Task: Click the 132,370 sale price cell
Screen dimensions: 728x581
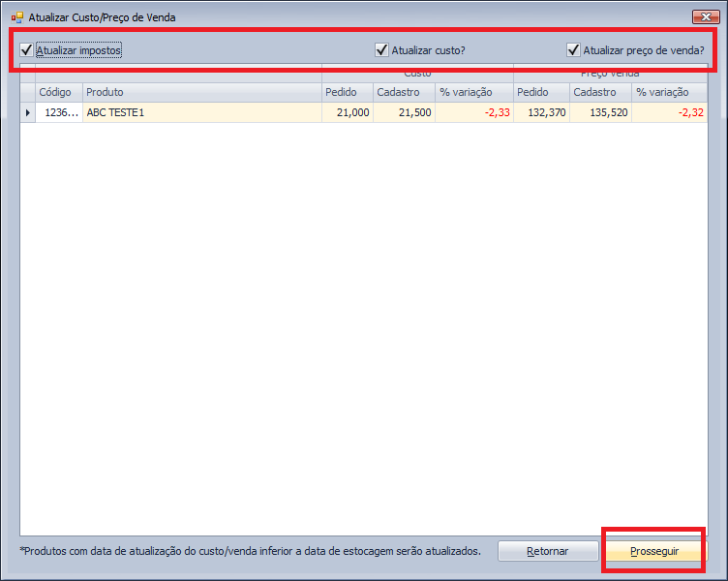Action: (541, 113)
